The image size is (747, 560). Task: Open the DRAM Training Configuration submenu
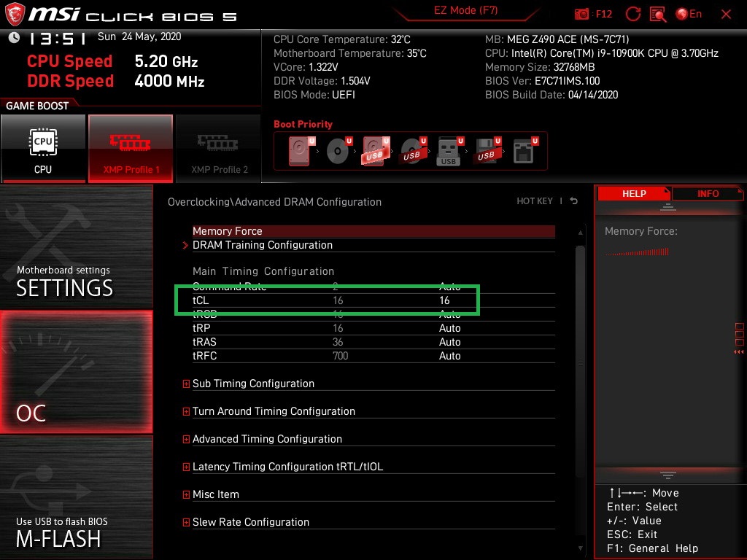tap(373, 245)
